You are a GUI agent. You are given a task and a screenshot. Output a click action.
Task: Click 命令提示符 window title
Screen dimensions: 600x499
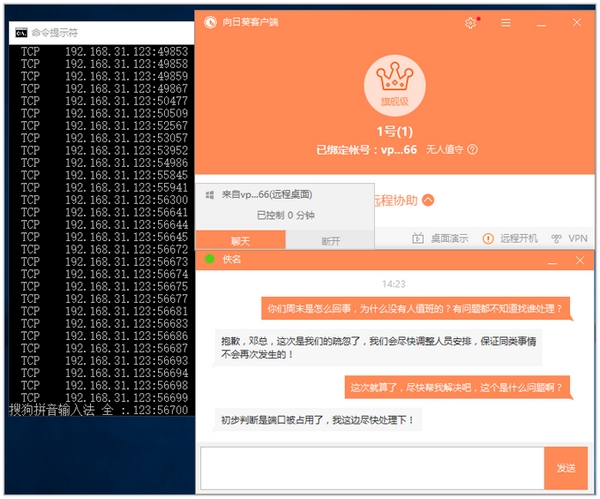[x=55, y=33]
